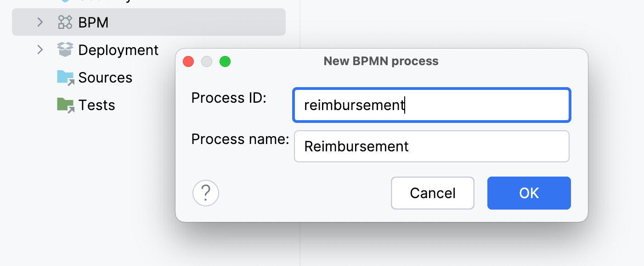Select the Deployment tree item label

pyautogui.click(x=118, y=50)
